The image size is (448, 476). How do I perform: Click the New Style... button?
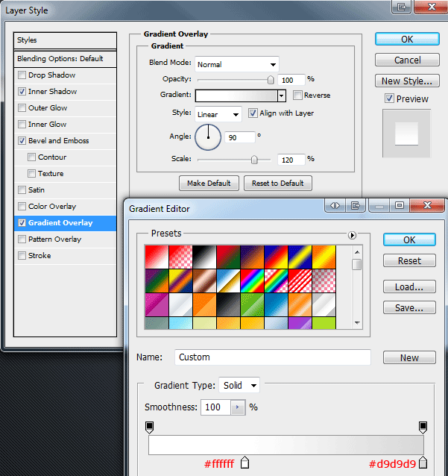coord(407,81)
